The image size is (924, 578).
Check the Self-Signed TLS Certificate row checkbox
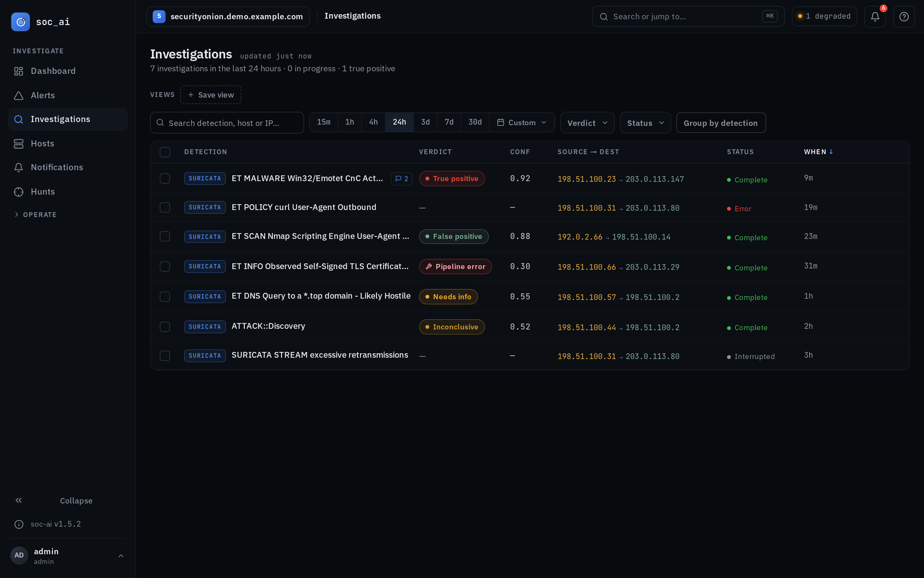pyautogui.click(x=165, y=267)
